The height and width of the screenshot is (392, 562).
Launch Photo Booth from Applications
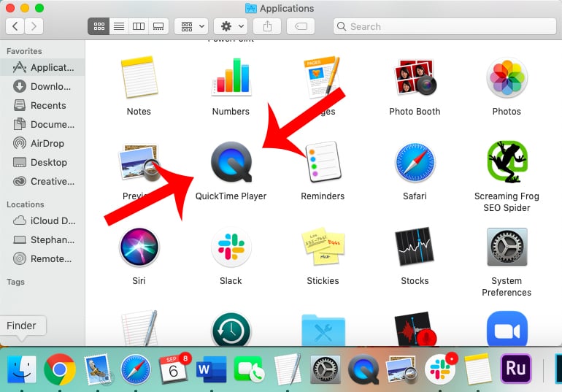pos(415,77)
